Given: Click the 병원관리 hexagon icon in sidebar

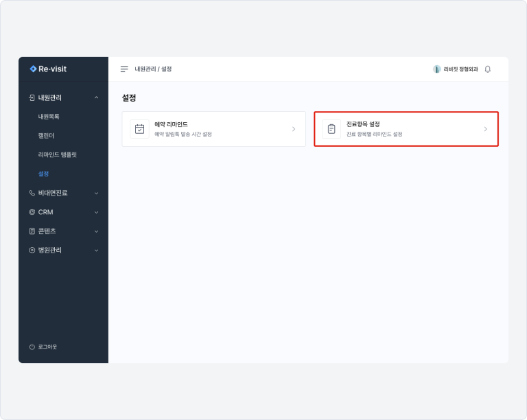Looking at the screenshot, I should 32,250.
